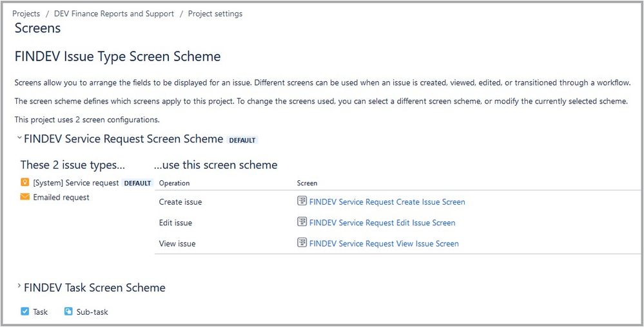Click the Screens page heading

(38, 28)
